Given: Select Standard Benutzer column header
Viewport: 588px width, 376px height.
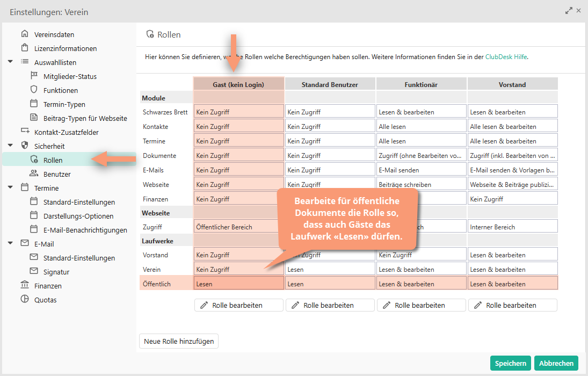Looking at the screenshot, I should coord(330,84).
